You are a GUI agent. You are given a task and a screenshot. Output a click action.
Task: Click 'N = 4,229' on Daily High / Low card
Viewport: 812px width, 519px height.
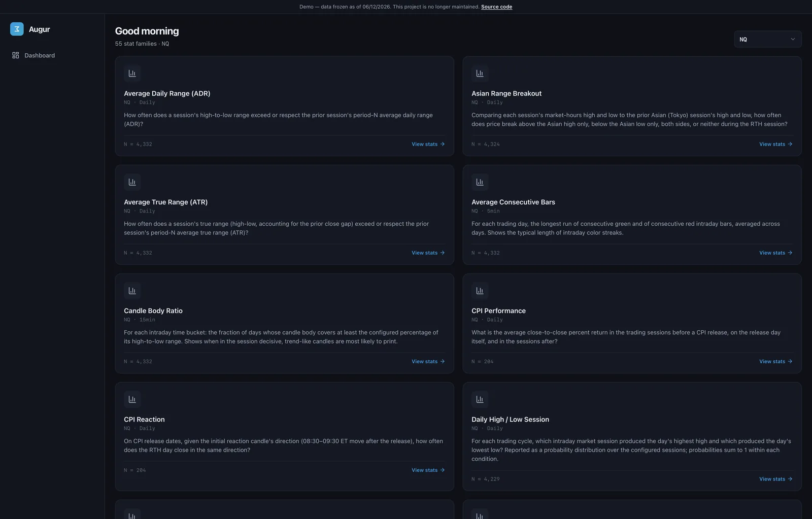486,479
